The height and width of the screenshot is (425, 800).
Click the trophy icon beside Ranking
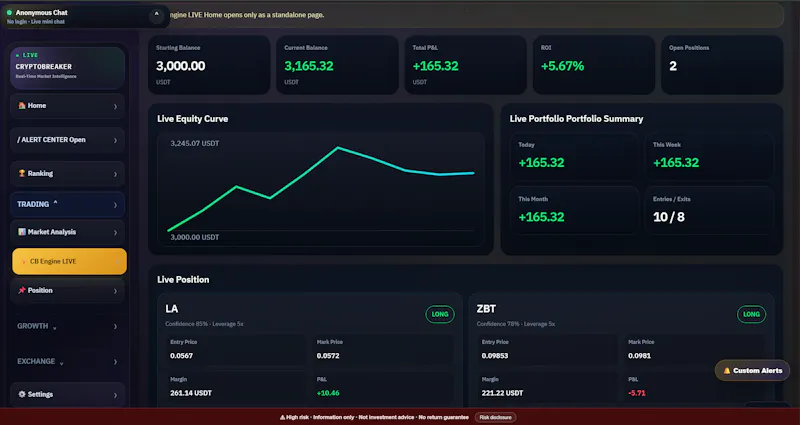pyautogui.click(x=22, y=173)
